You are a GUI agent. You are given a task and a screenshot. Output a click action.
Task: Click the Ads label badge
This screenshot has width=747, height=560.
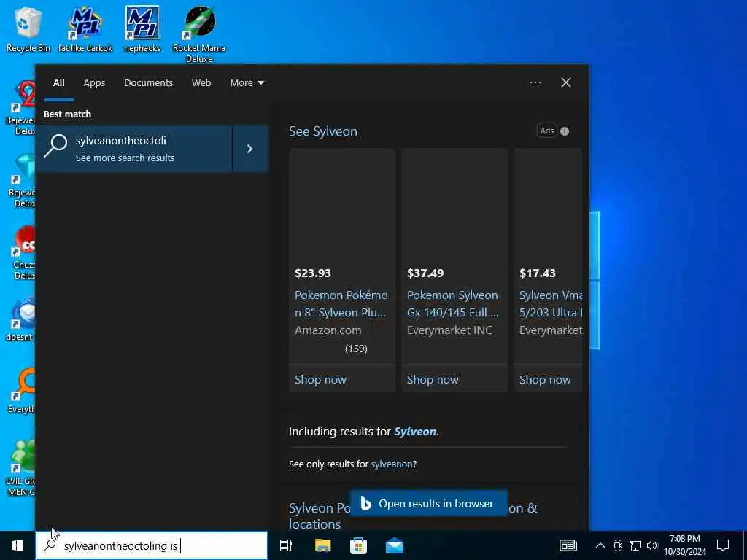[547, 131]
